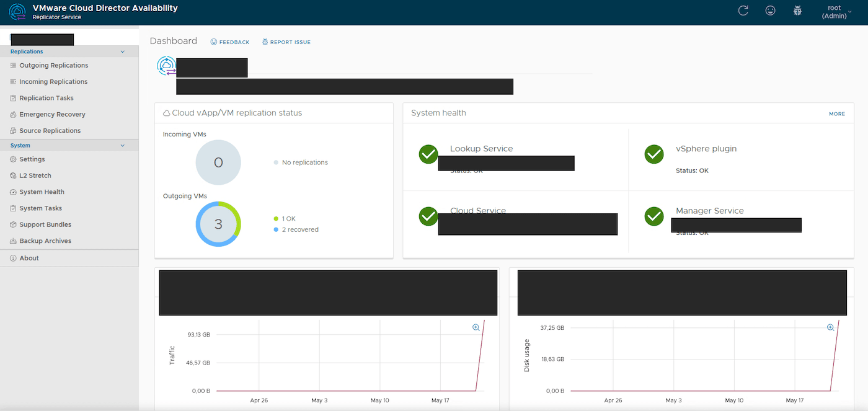Open Replication Tasks page
This screenshot has width=868, height=411.
coord(46,98)
